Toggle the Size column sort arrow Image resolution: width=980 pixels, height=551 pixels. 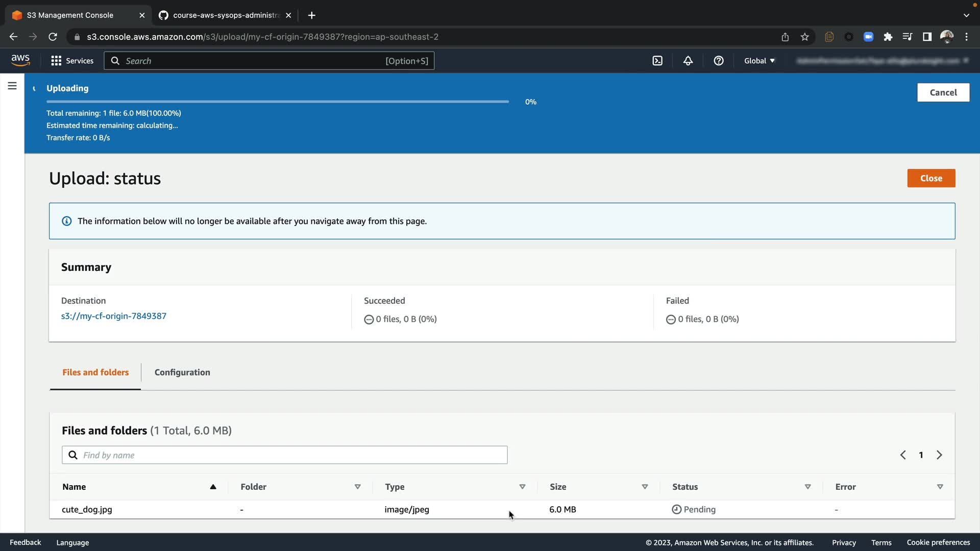(645, 487)
